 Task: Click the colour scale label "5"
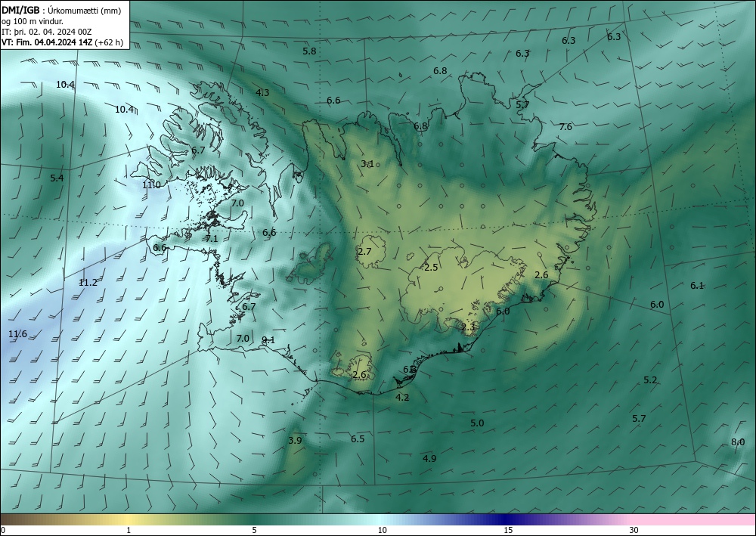point(254,531)
